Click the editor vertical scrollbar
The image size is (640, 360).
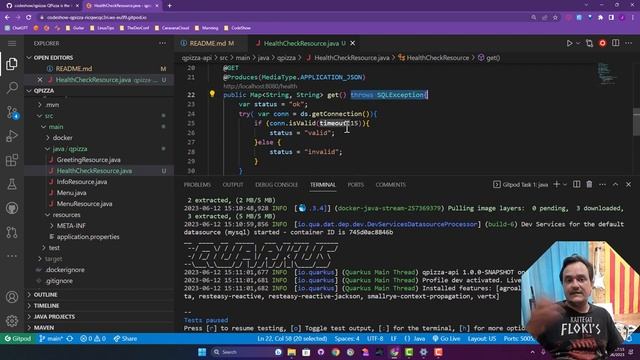click(x=636, y=122)
